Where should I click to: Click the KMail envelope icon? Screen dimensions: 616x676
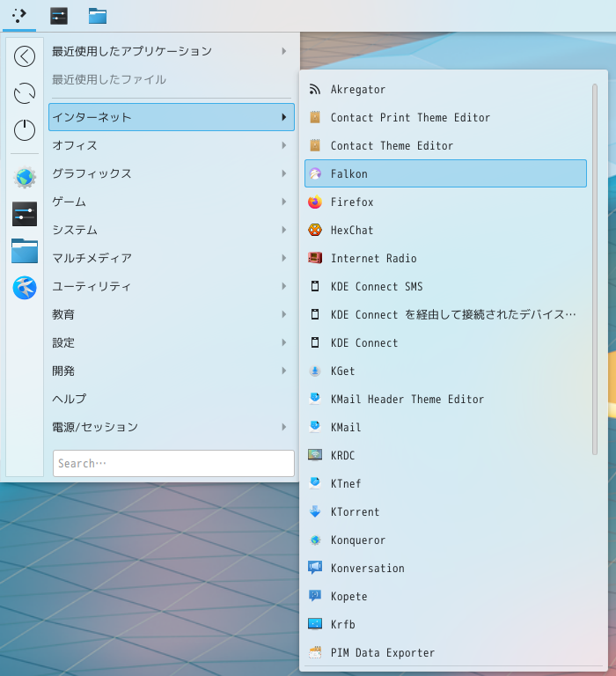315,427
